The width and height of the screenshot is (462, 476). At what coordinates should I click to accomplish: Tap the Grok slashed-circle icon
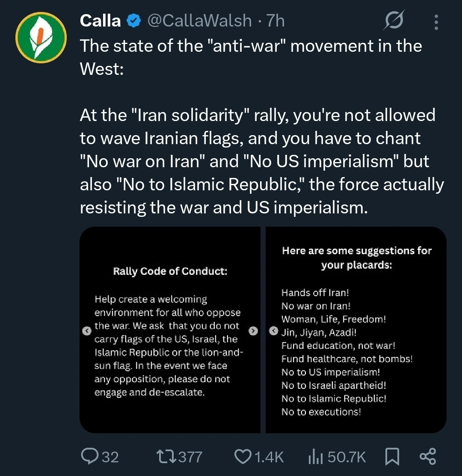click(394, 21)
